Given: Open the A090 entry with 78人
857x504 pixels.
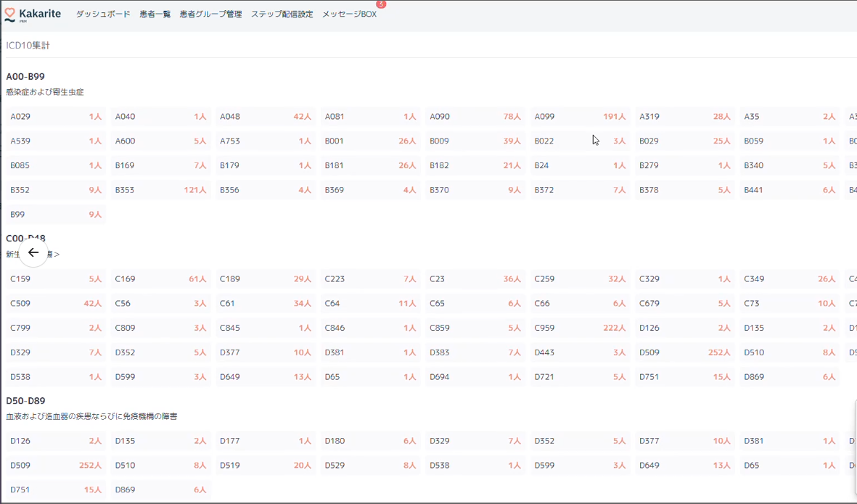Looking at the screenshot, I should 475,116.
